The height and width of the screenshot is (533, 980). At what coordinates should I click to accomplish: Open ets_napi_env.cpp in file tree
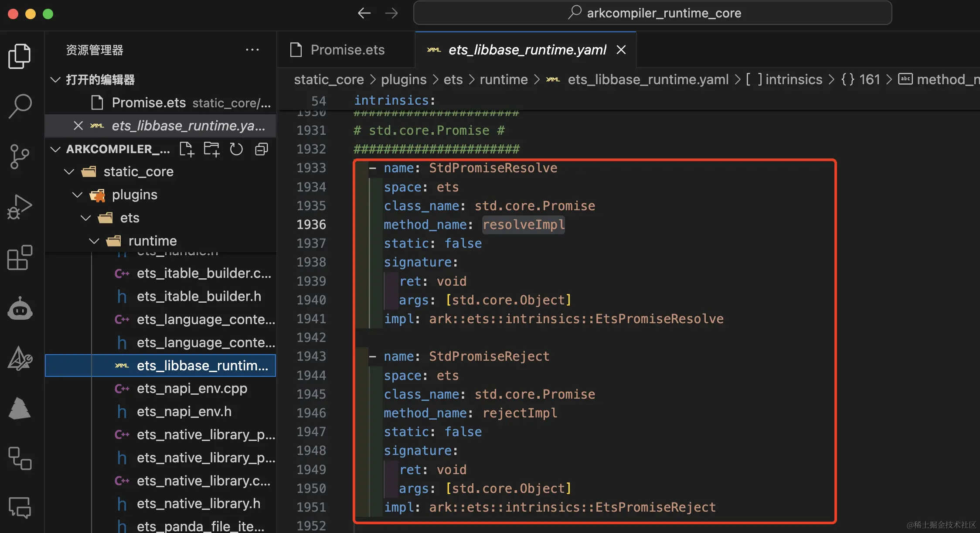click(x=192, y=388)
